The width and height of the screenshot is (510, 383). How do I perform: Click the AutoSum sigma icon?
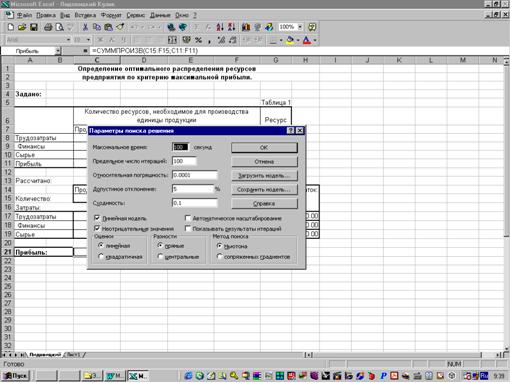tap(197, 27)
